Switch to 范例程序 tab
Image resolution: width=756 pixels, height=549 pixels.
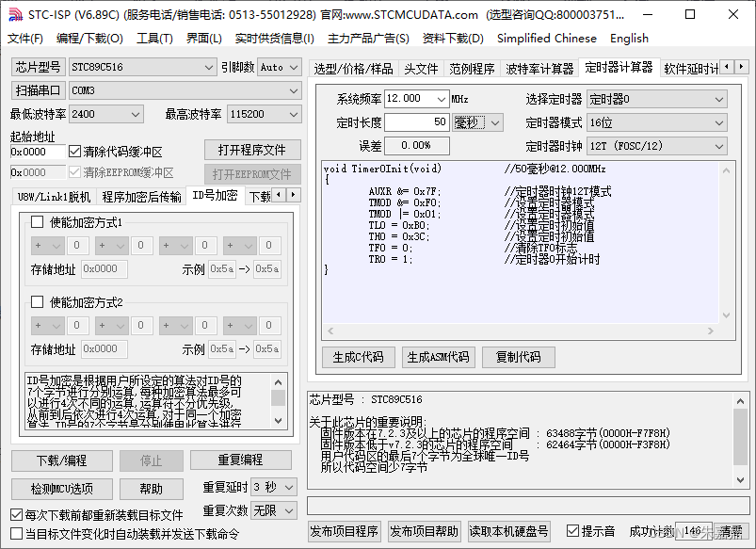[x=472, y=69]
